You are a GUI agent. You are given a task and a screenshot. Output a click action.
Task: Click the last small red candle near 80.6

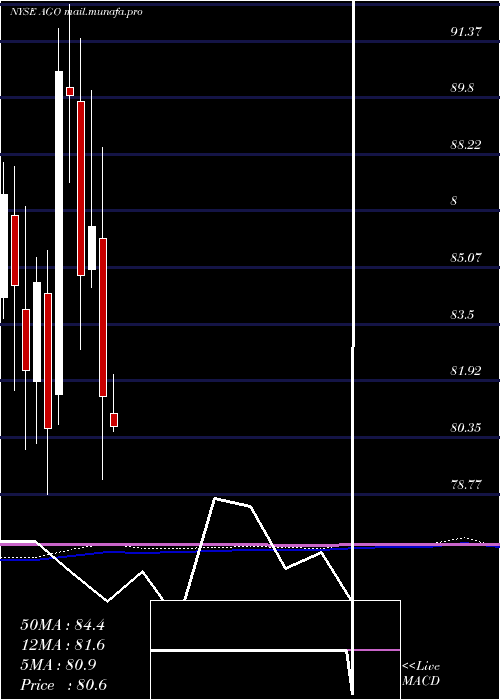(114, 420)
